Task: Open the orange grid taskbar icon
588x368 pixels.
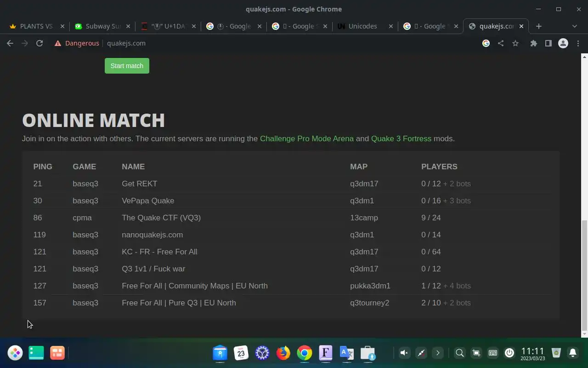Action: pos(57,353)
